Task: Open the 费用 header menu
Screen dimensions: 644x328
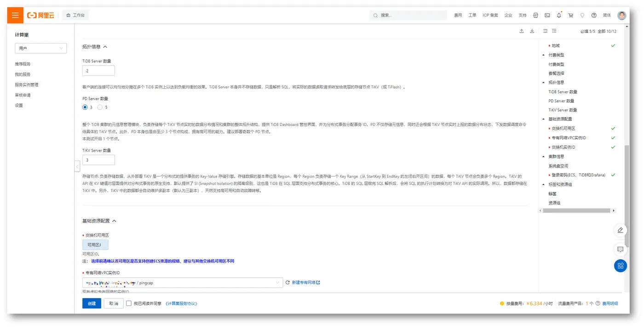Action: (458, 15)
